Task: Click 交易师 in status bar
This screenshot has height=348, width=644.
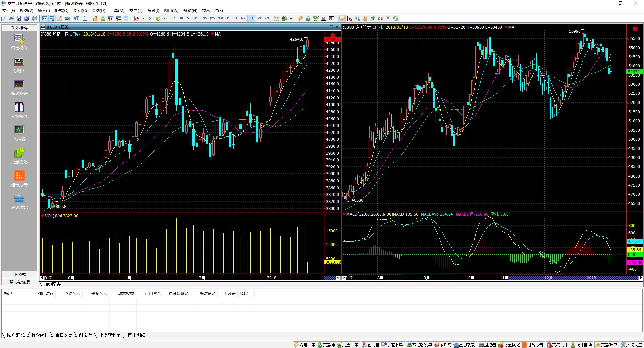Action: 326,345
